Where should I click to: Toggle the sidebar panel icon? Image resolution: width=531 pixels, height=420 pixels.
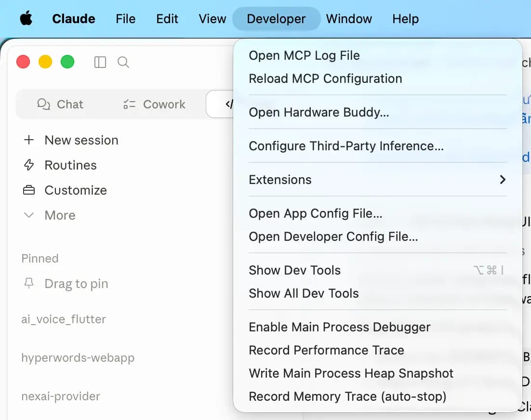(x=100, y=62)
